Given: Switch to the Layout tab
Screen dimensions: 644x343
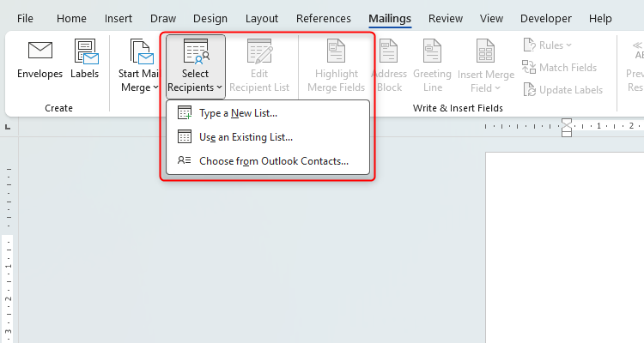Looking at the screenshot, I should click(x=262, y=19).
